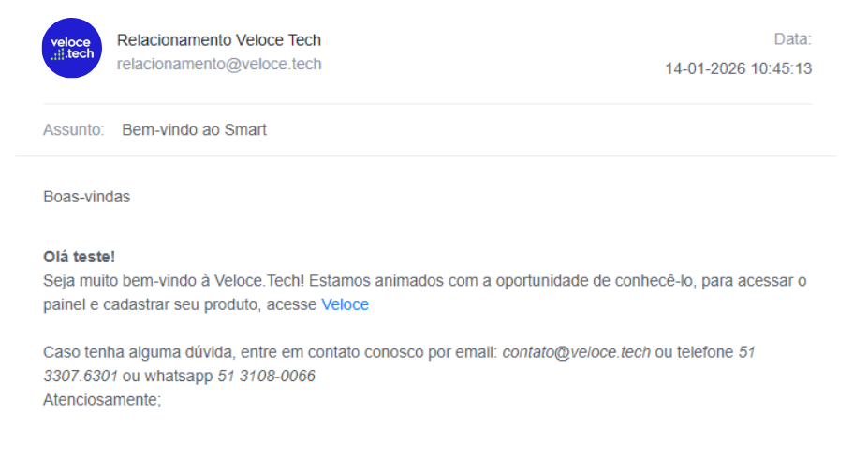Viewport: 868px width, 459px height.
Task: Click the subject Bem-vindo ao Smart
Action: (194, 130)
